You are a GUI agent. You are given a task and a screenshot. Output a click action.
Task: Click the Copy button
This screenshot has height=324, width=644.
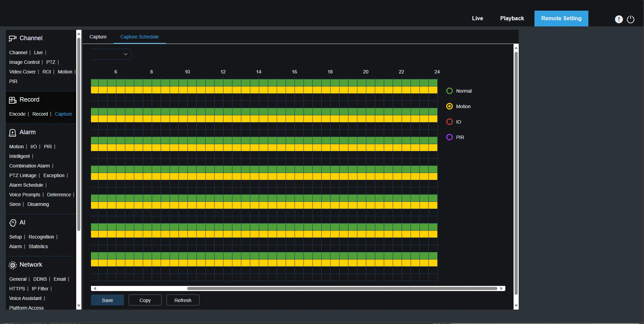pyautogui.click(x=145, y=300)
